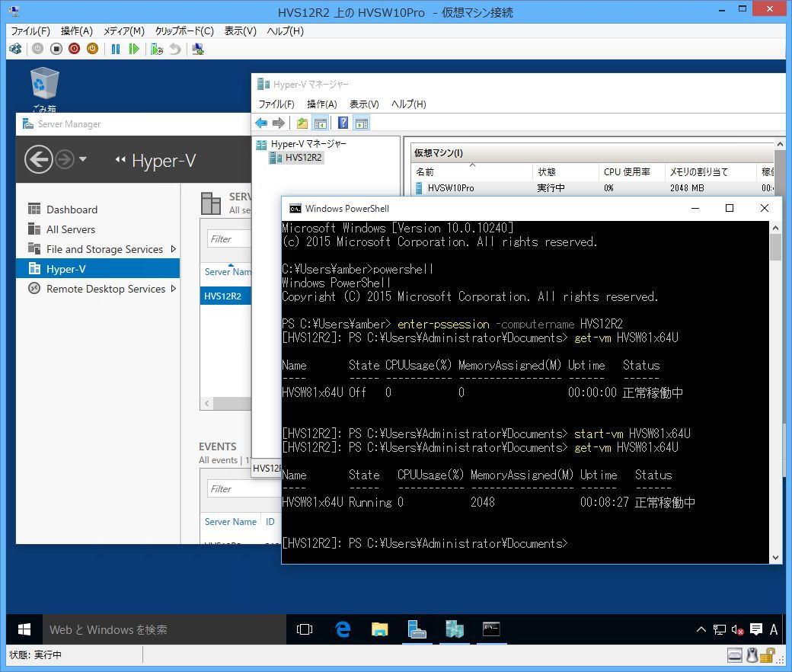
Task: Click network icon in system tray
Action: [x=719, y=629]
